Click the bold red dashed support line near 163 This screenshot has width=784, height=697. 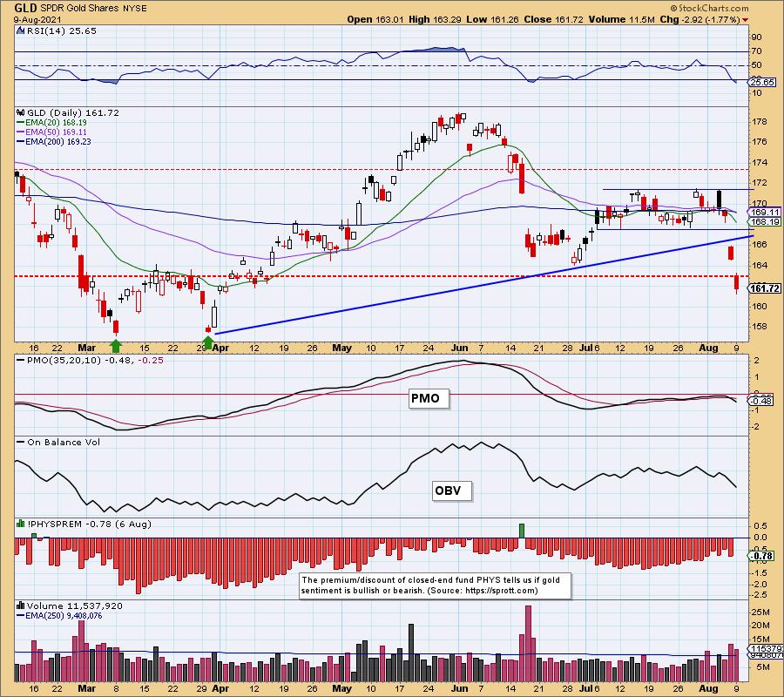click(x=382, y=276)
